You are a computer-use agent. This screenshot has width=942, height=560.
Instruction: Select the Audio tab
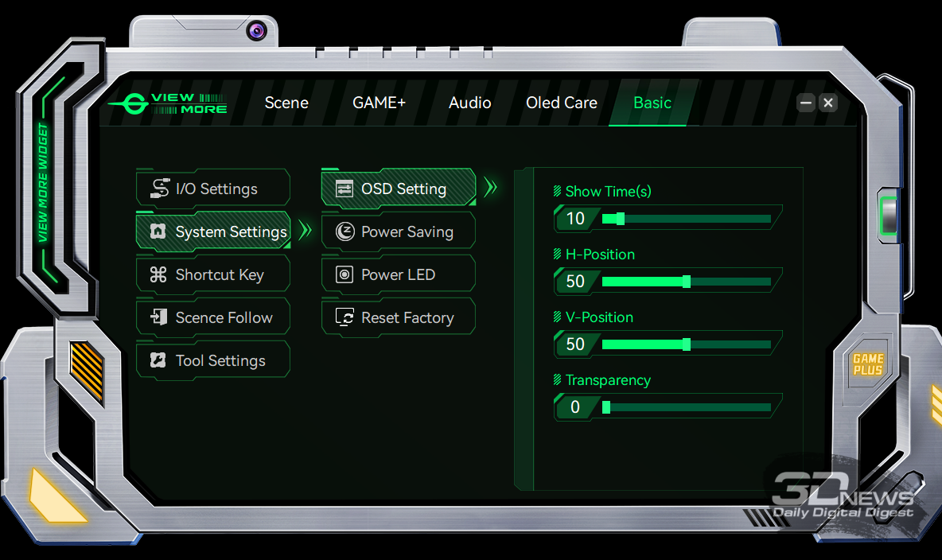click(x=469, y=103)
